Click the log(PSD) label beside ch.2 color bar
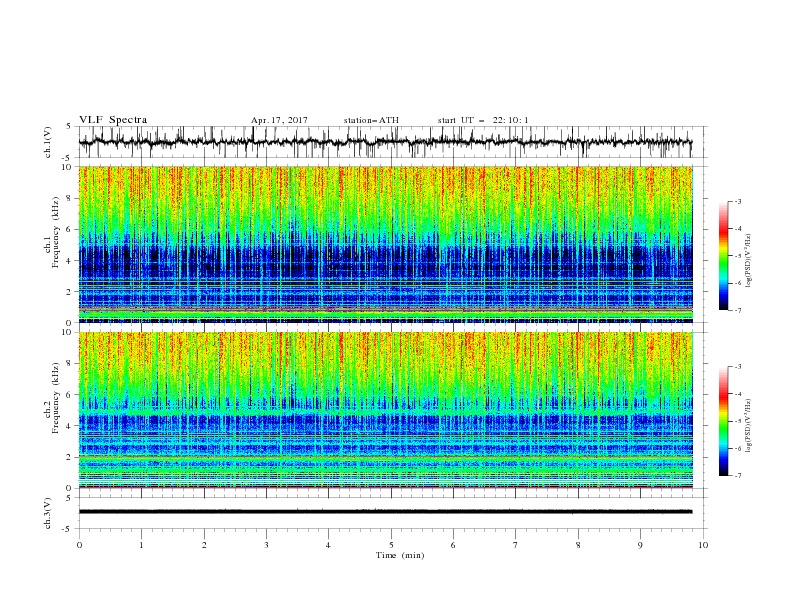Viewport: 792px width, 612px height. tap(749, 426)
